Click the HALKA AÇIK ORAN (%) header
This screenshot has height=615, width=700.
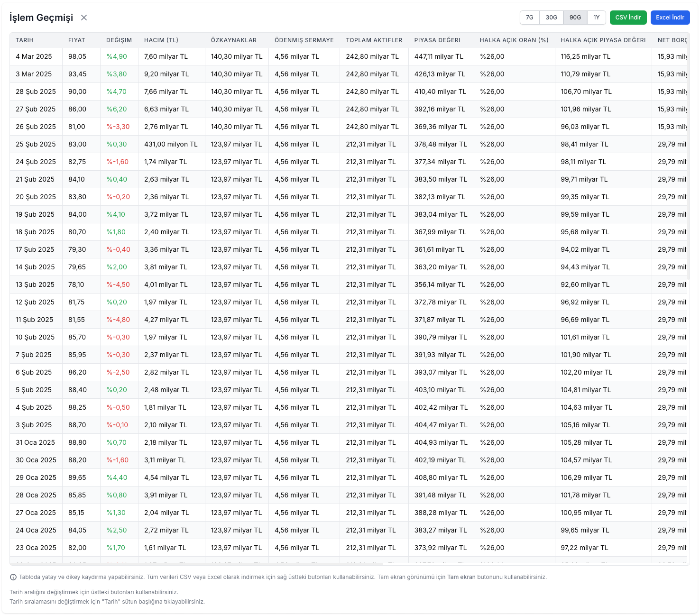pyautogui.click(x=514, y=40)
